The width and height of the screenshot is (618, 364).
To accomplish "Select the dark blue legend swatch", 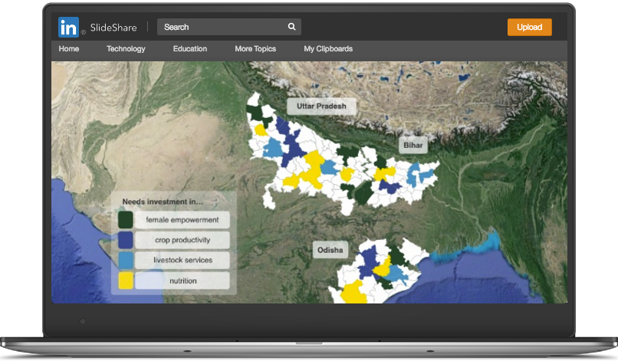I will pos(126,240).
